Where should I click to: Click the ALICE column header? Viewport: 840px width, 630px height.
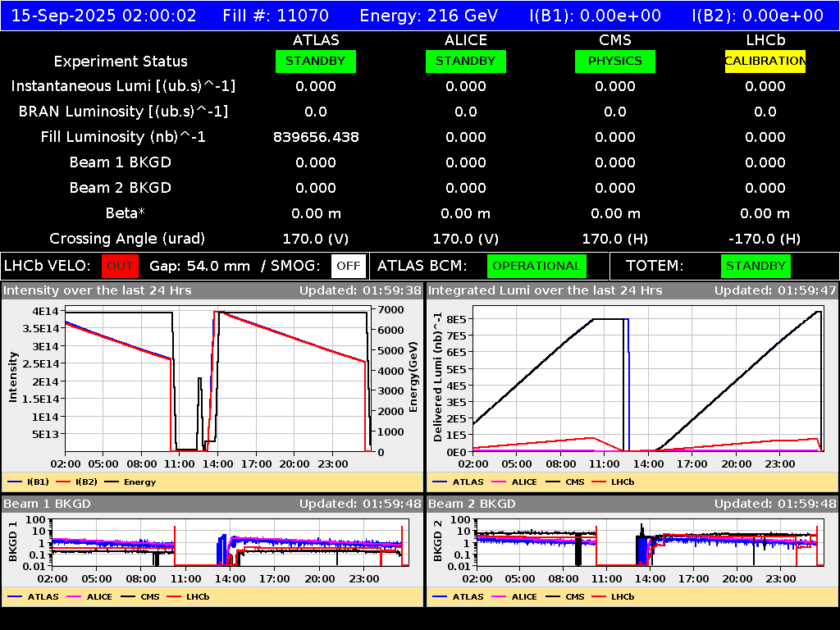point(466,40)
